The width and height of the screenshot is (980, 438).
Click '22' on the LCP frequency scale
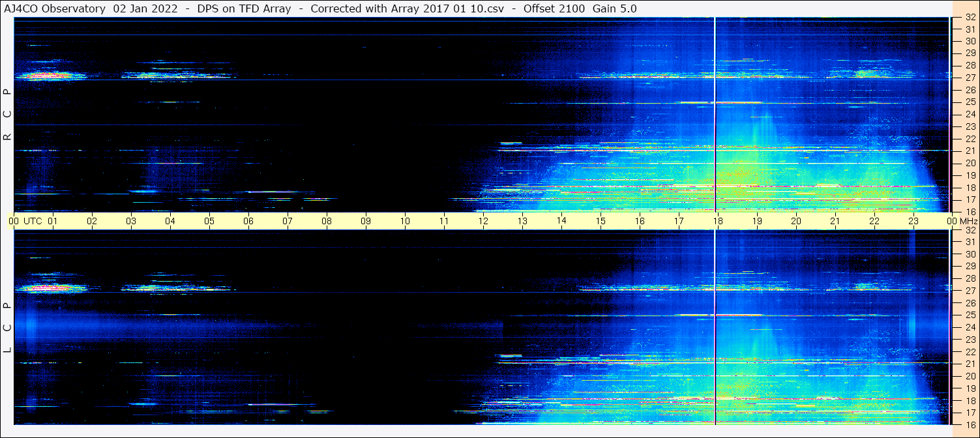[970, 351]
